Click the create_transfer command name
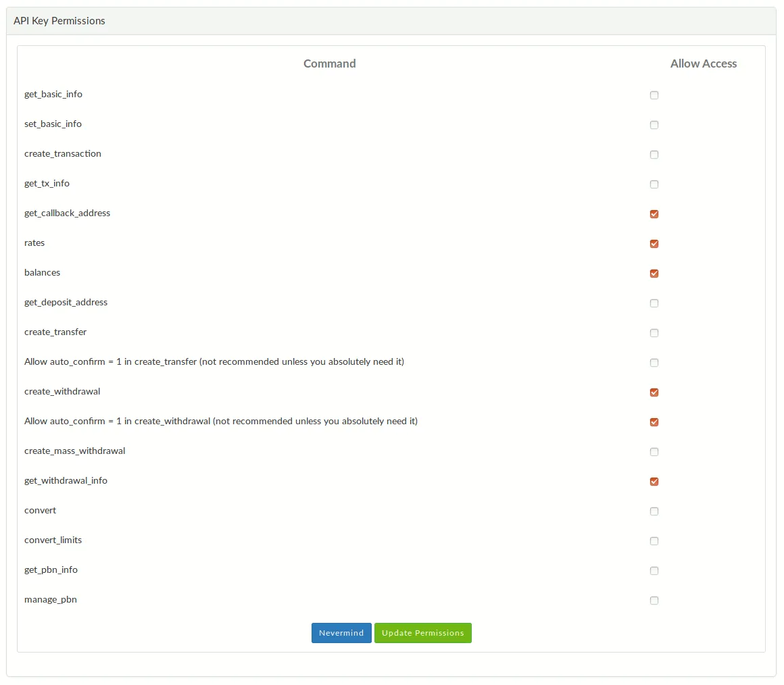The width and height of the screenshot is (784, 685). click(x=55, y=332)
